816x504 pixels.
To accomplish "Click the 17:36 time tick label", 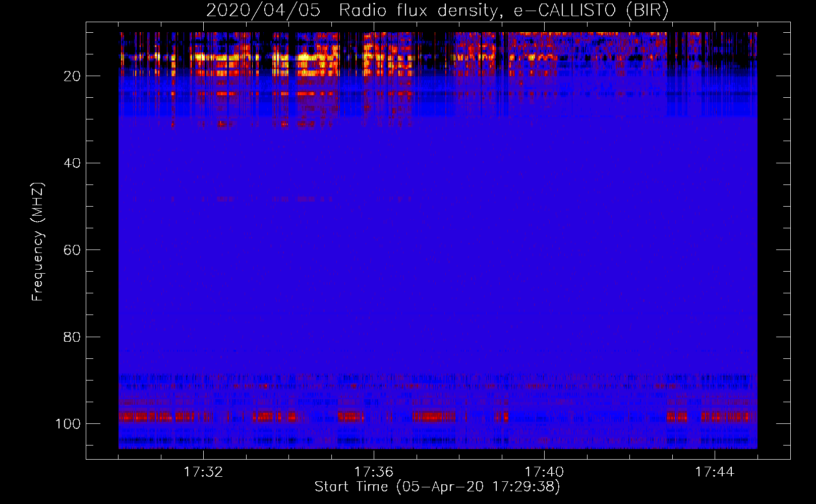I will [x=374, y=472].
